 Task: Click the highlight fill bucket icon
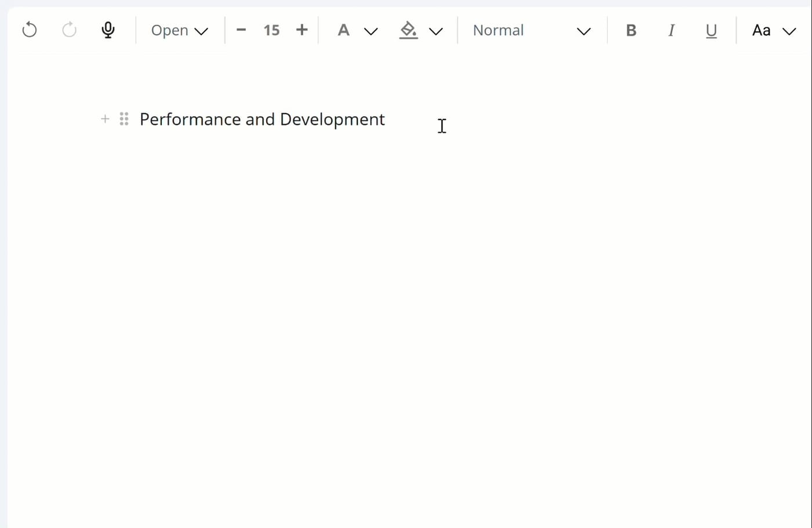pyautogui.click(x=408, y=30)
